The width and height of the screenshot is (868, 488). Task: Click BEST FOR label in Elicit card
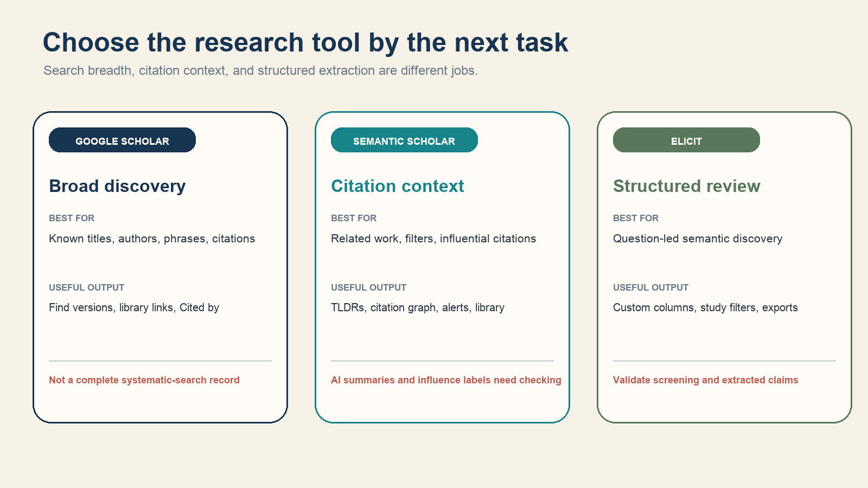pyautogui.click(x=636, y=218)
